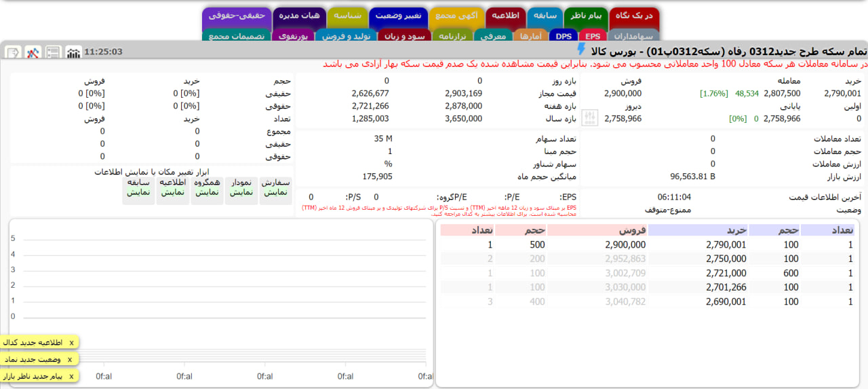Click the buy order price 2,790,001
The width and height of the screenshot is (868, 389).
click(x=726, y=244)
